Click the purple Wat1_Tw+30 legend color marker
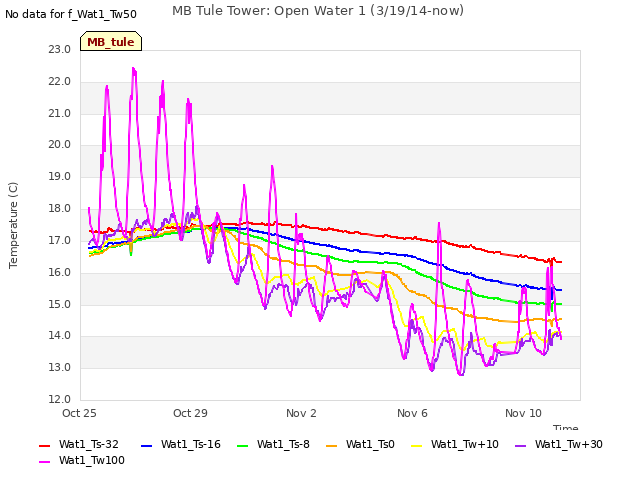This screenshot has height=480, width=640. tap(520, 446)
